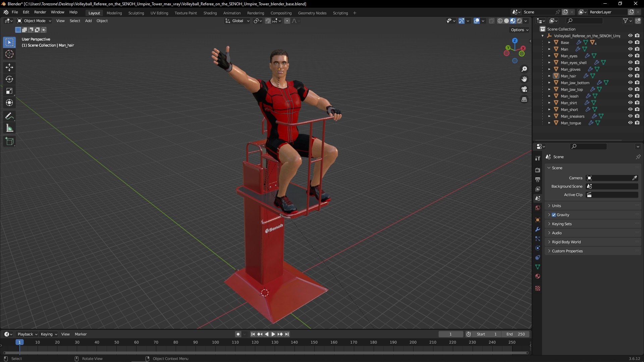644x362 pixels.
Task: Open the Physics properties tab
Action: (538, 248)
